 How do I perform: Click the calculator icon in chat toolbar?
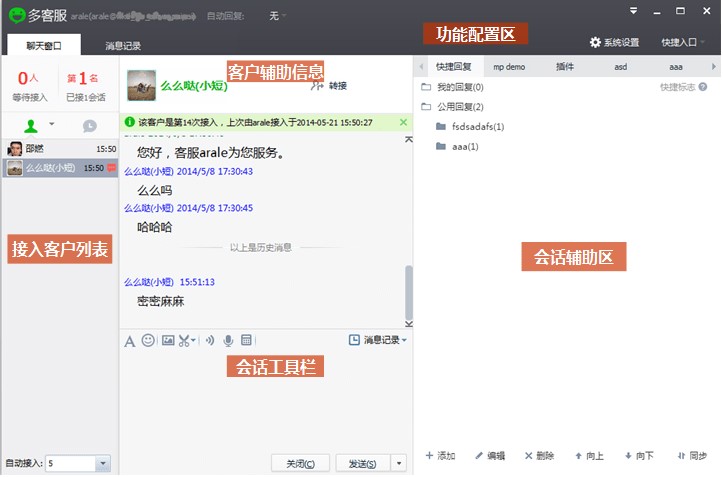247,341
